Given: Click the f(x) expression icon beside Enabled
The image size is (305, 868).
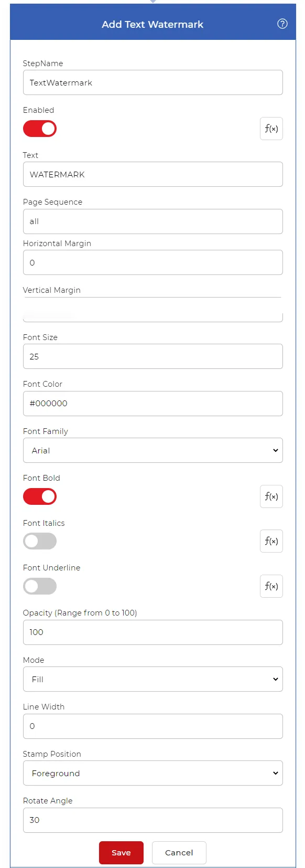Looking at the screenshot, I should [271, 129].
